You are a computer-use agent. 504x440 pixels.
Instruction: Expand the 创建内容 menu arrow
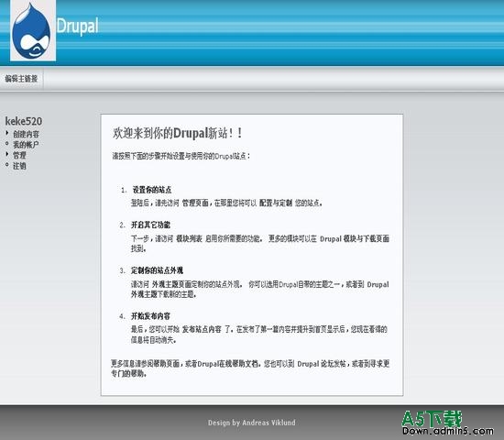7,133
